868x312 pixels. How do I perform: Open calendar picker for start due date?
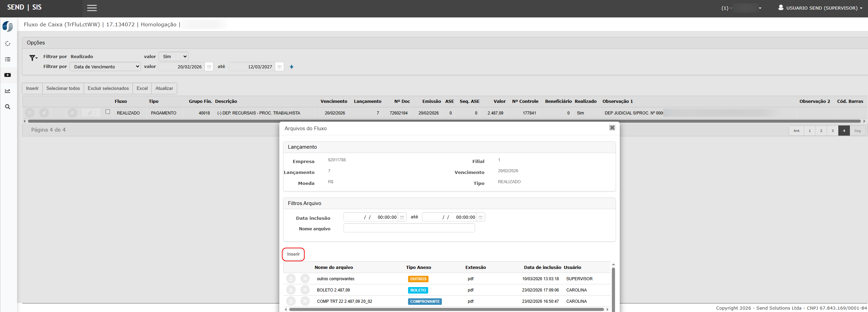coord(209,67)
